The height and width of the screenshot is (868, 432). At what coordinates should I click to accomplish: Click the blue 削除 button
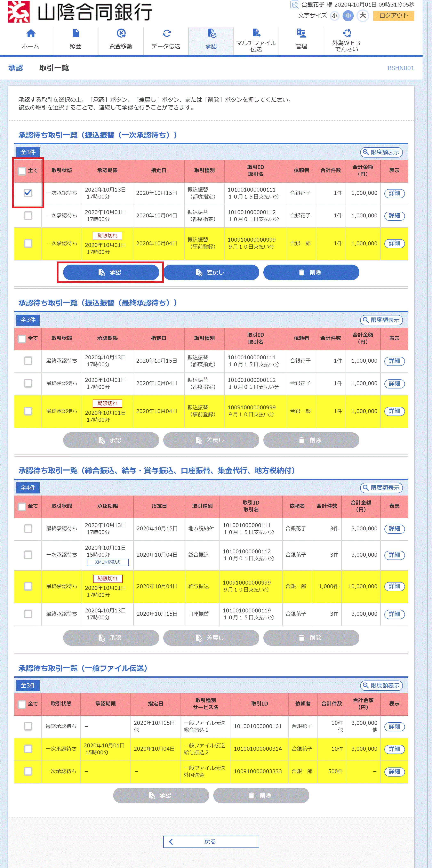tap(311, 273)
